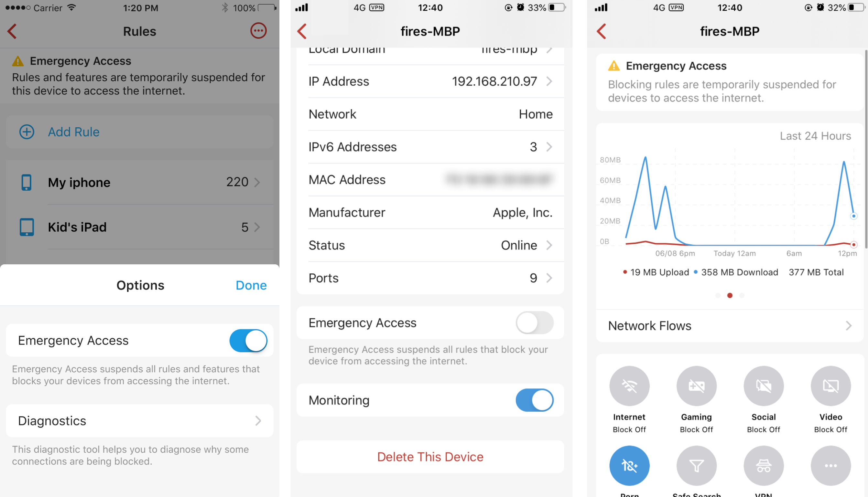Tap the Video Block Off icon
Viewport: 868px width, 497px height.
tap(830, 386)
